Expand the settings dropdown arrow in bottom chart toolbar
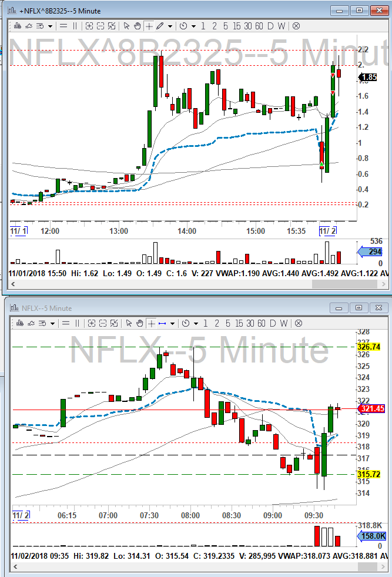The image size is (392, 577). 53,323
